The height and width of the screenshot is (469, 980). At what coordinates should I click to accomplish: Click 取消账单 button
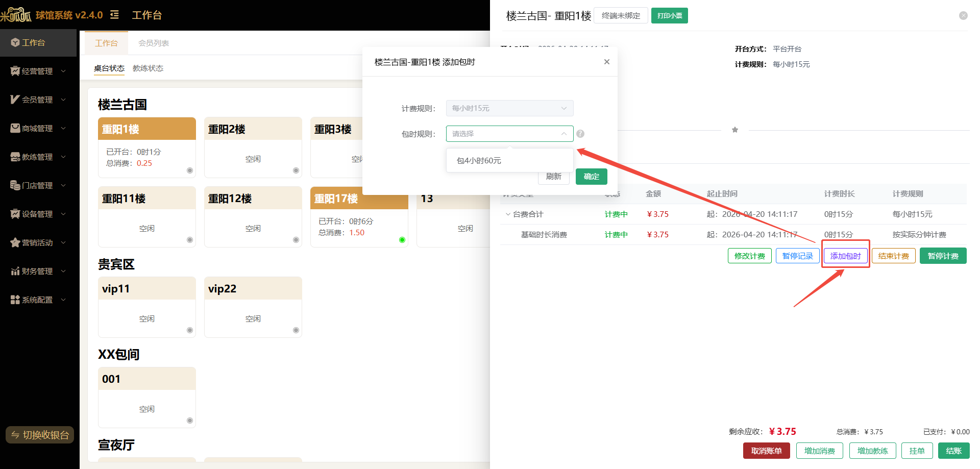pos(767,451)
